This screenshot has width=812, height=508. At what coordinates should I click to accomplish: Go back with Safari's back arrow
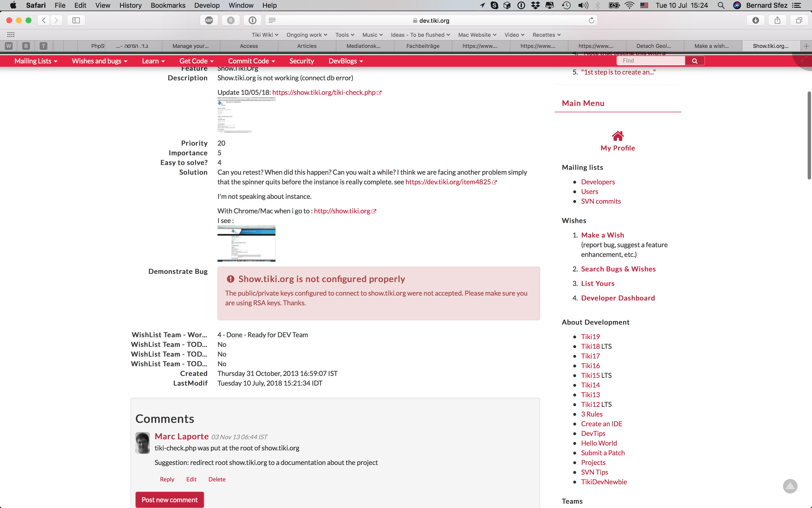click(43, 21)
